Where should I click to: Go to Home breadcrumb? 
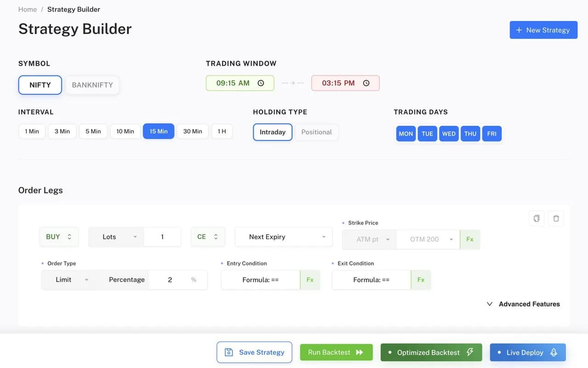(x=28, y=9)
